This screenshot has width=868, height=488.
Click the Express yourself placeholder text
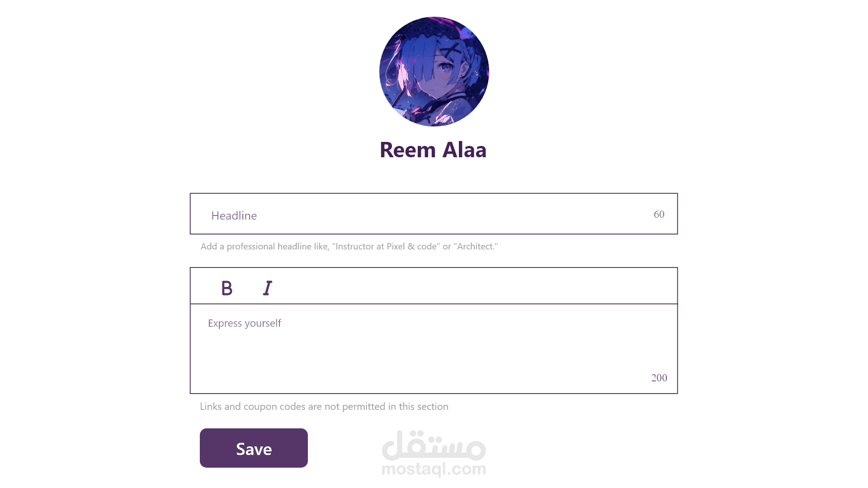[x=244, y=323]
